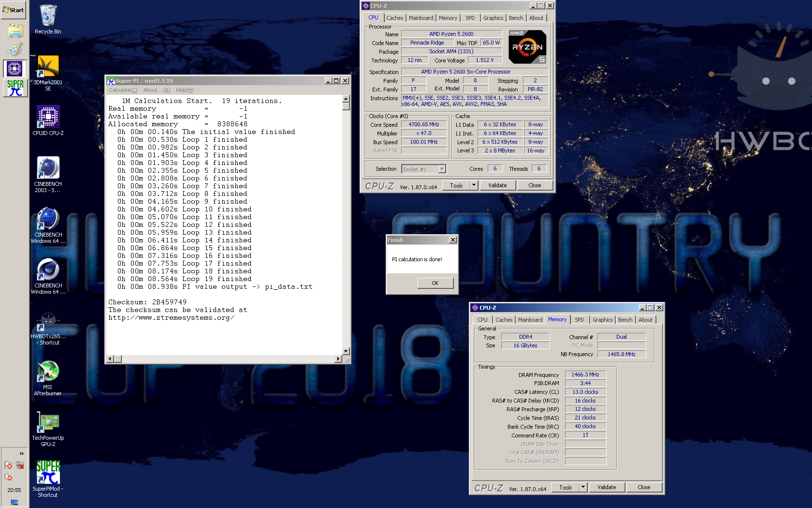Switch to SPD tab in top CPU-Z
Screen dimensions: 812x508
(x=470, y=18)
